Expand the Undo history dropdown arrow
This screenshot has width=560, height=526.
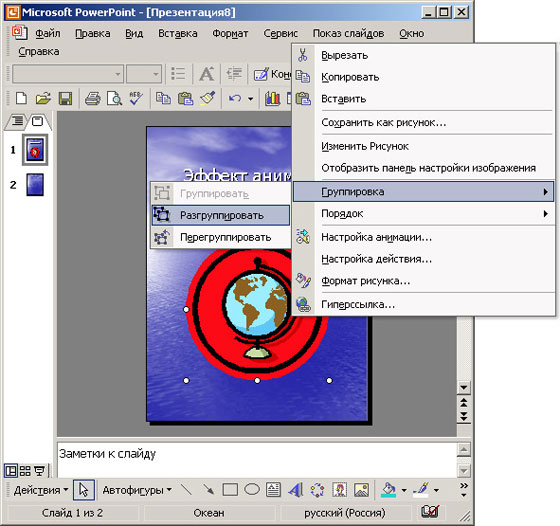(x=250, y=99)
